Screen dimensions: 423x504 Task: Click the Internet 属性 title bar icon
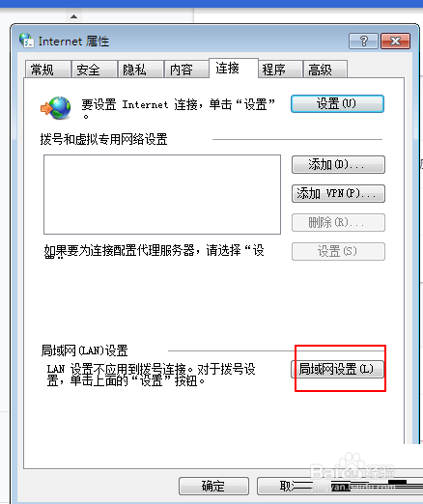coord(26,41)
